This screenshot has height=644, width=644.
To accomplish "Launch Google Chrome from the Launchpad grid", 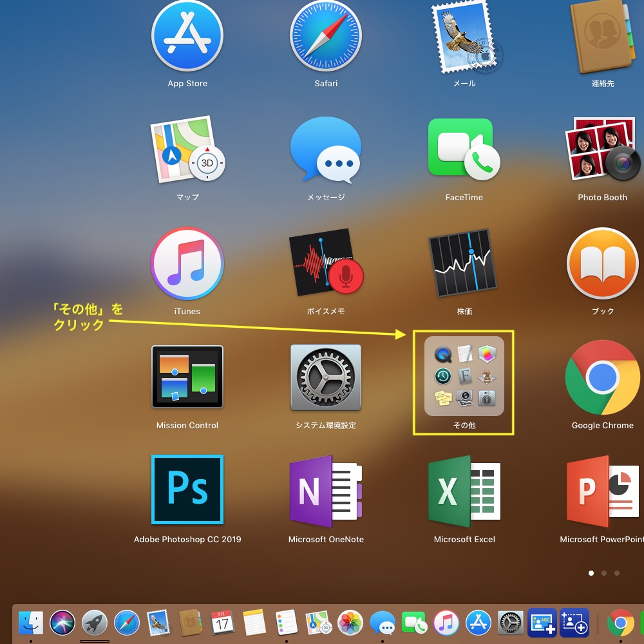I will pos(603,377).
